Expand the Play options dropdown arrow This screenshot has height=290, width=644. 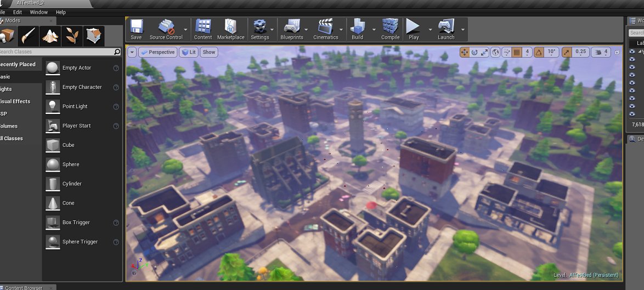point(431,30)
